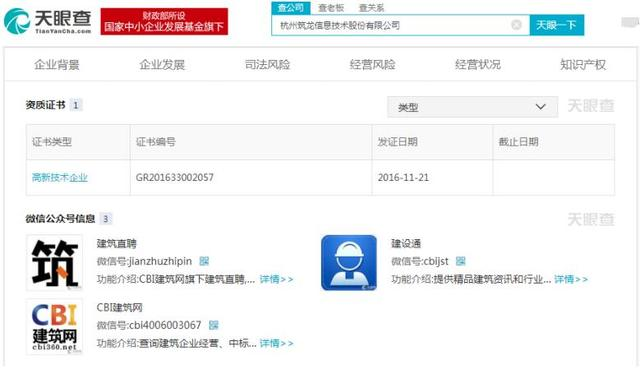The height and width of the screenshot is (374, 640).
Task: Switch to the 查老板 search tab
Action: [331, 8]
